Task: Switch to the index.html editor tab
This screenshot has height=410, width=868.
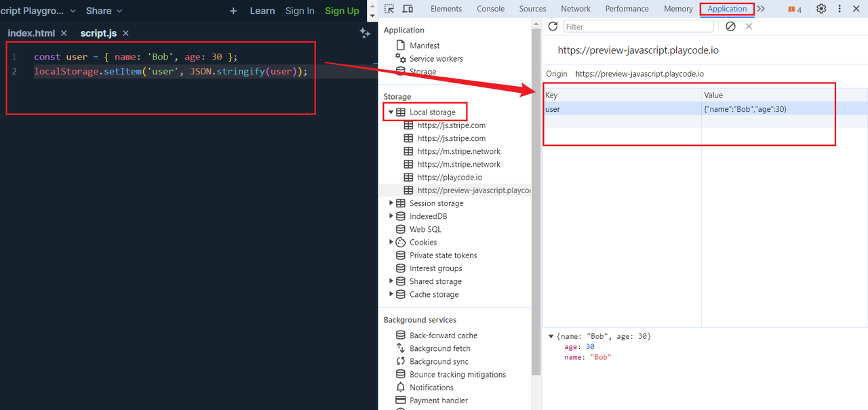Action: 31,33
